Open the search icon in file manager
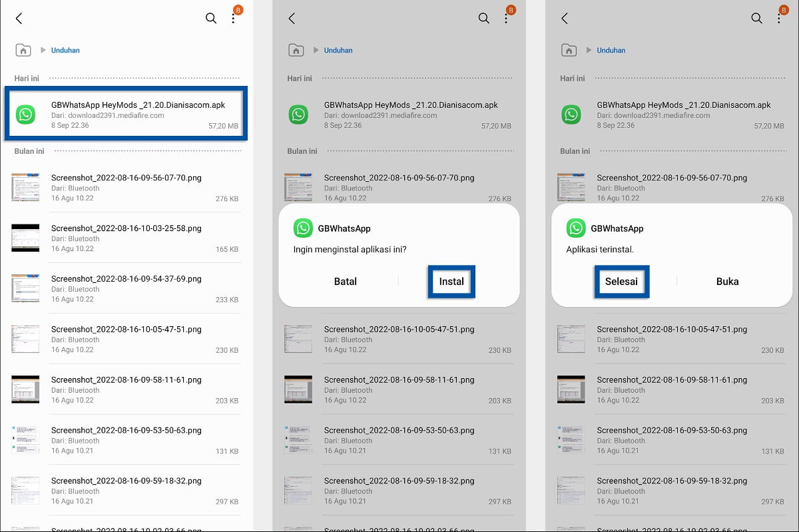The width and height of the screenshot is (799, 532). pyautogui.click(x=210, y=19)
